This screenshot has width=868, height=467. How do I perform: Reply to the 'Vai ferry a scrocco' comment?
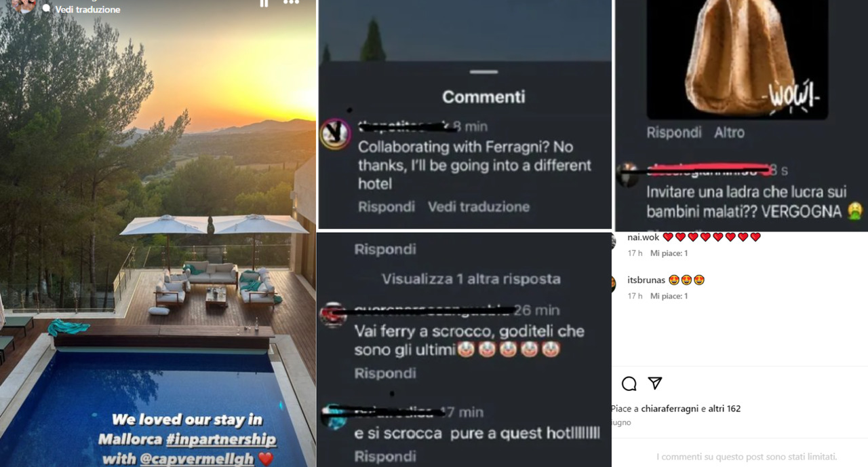click(x=384, y=373)
